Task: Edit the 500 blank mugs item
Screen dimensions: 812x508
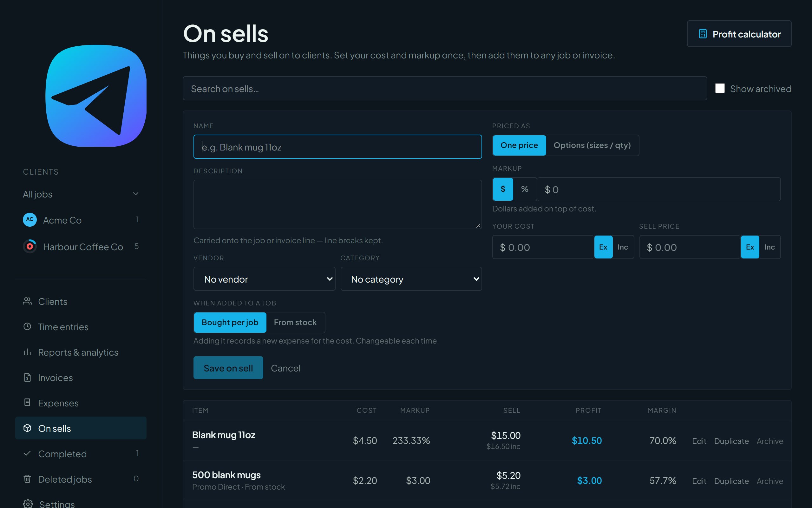Action: coord(699,481)
